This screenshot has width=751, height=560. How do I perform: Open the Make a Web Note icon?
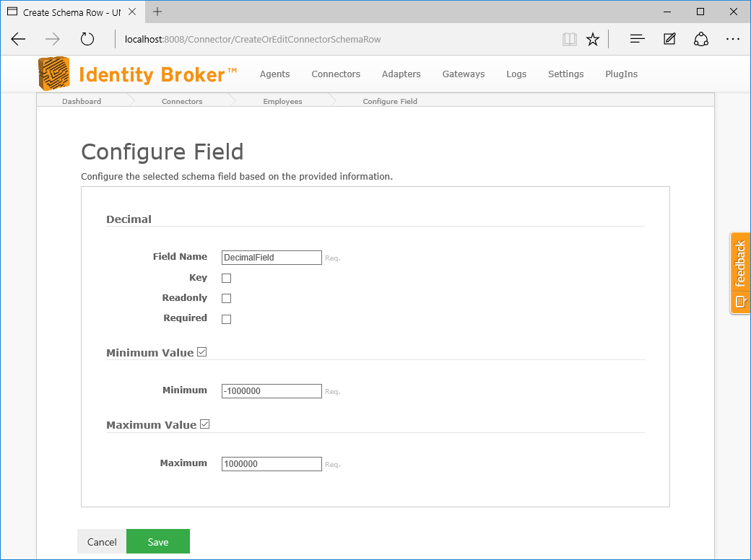point(669,39)
